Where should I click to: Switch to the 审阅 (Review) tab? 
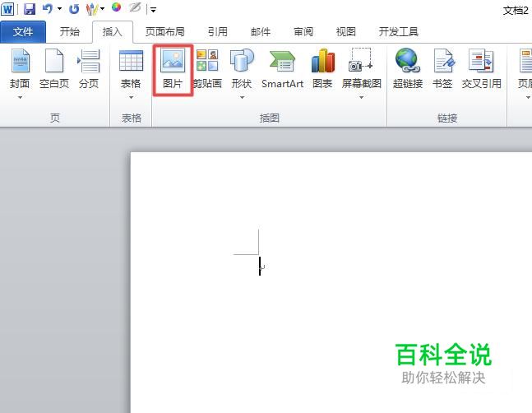pos(303,32)
